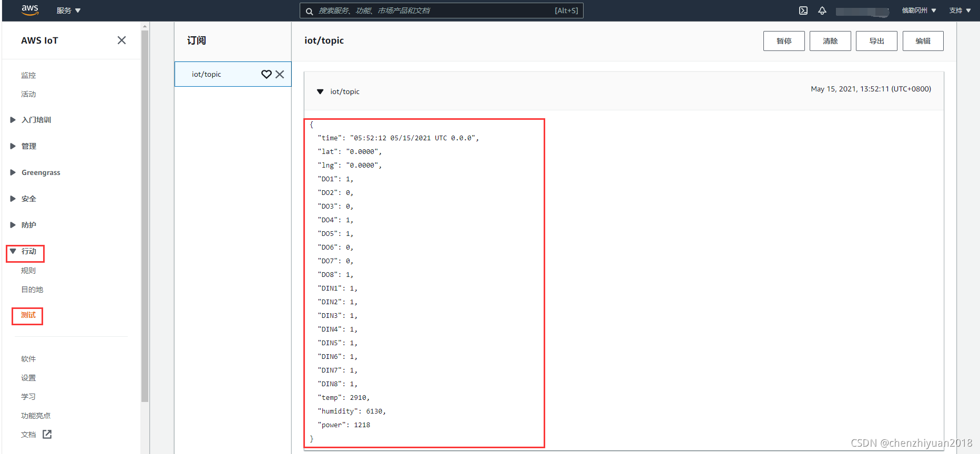The image size is (980, 454).
Task: Open the 俄勒冈州 region dropdown
Action: click(919, 11)
